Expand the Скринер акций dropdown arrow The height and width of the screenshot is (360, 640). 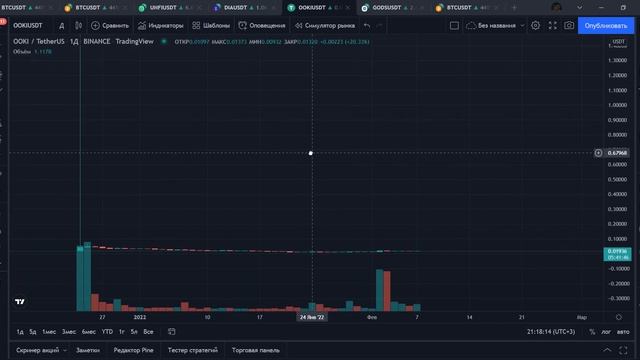tap(64, 350)
